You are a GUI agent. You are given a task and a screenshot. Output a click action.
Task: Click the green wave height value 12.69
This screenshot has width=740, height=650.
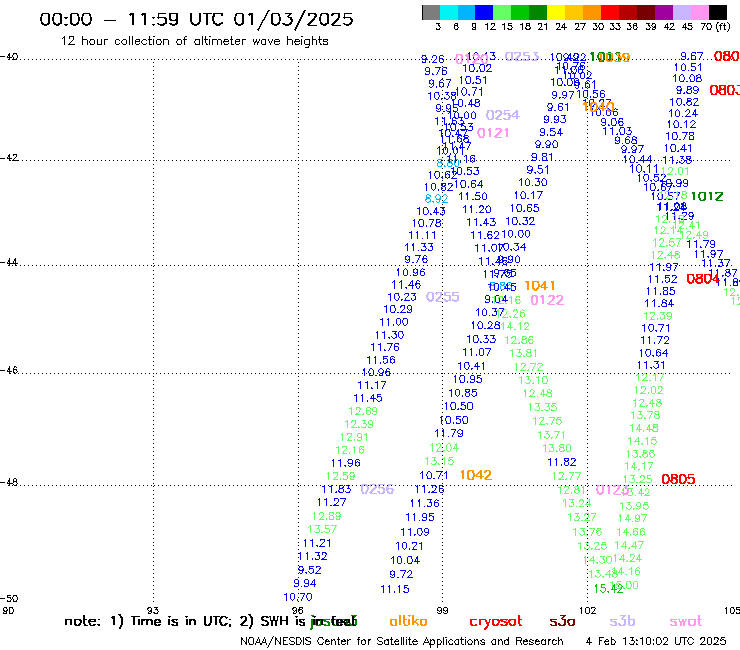click(x=363, y=411)
